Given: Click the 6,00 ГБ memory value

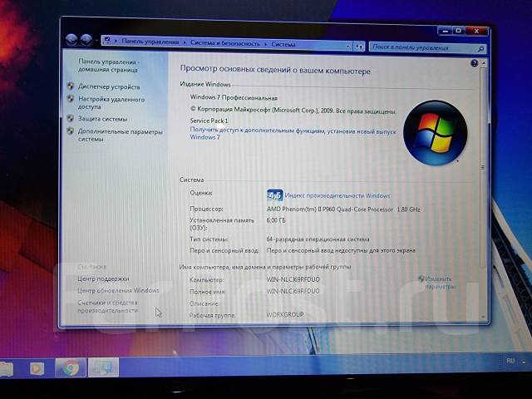Looking at the screenshot, I should click(276, 220).
